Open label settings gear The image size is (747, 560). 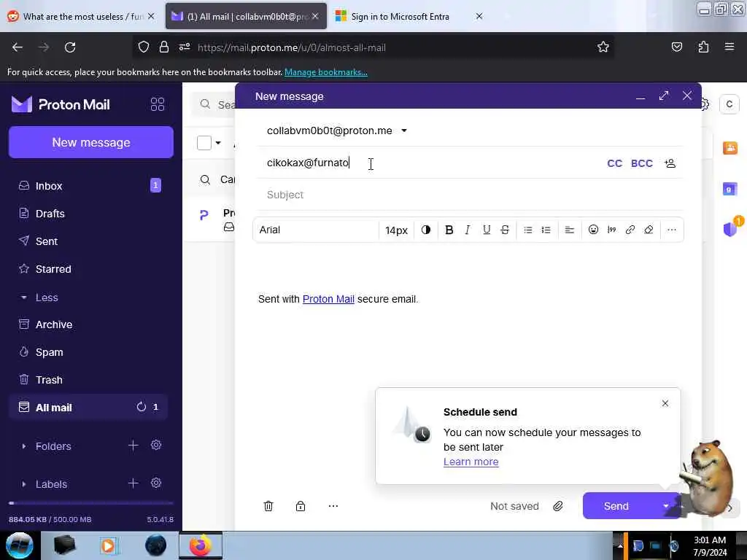tap(156, 483)
